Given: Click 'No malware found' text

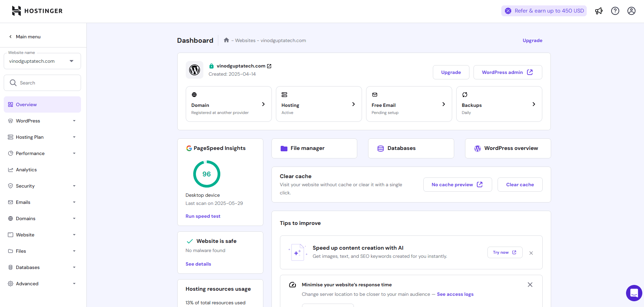Looking at the screenshot, I should [x=205, y=250].
